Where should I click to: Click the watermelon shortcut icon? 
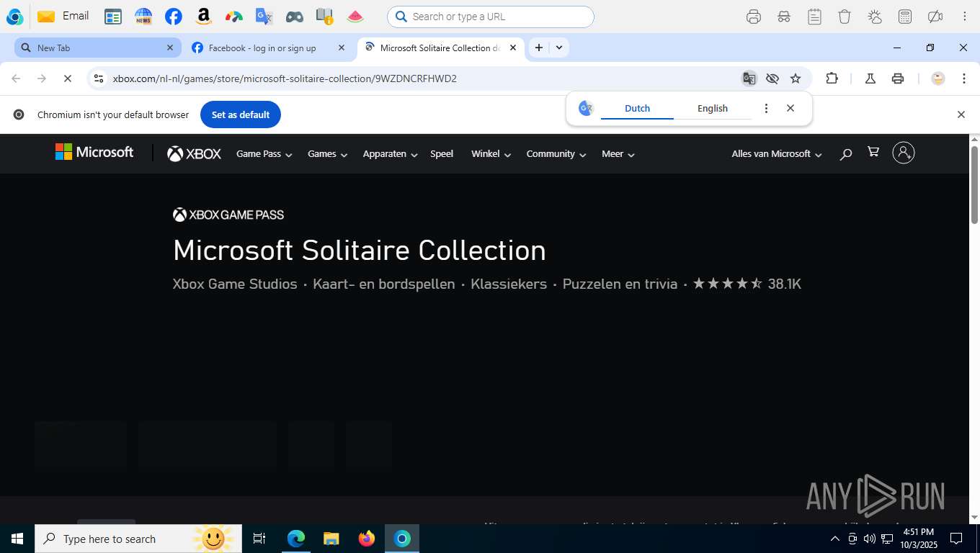tap(355, 17)
